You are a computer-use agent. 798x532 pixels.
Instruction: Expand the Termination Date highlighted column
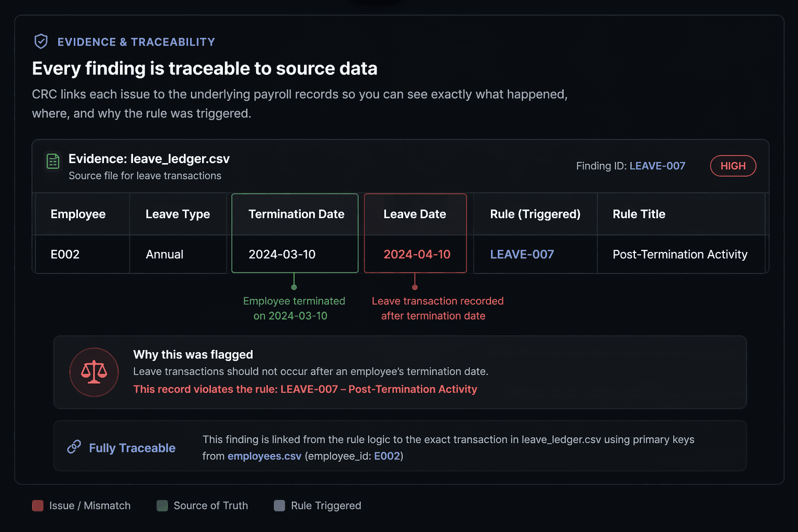coord(295,233)
